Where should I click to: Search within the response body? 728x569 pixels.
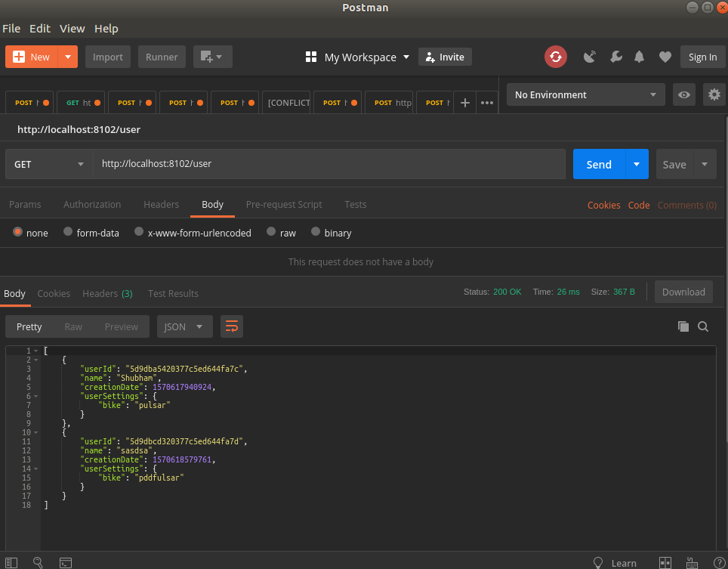point(703,326)
